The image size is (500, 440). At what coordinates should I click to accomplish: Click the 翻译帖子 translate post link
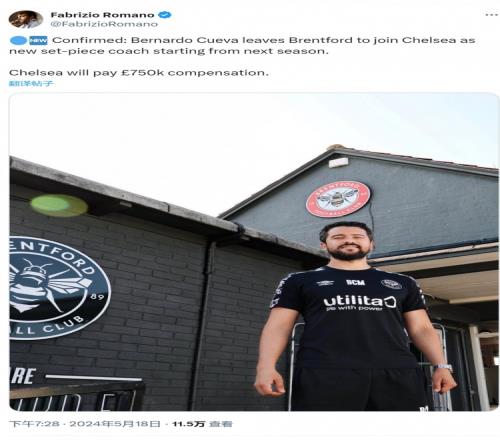tap(31, 83)
